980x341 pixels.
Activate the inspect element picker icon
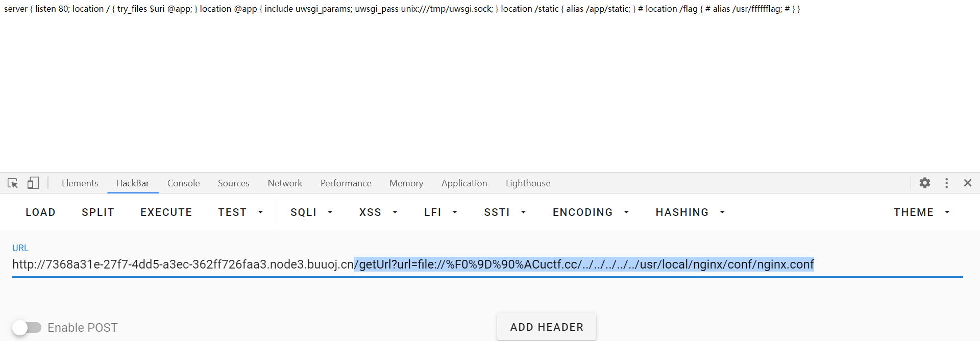pos(13,183)
